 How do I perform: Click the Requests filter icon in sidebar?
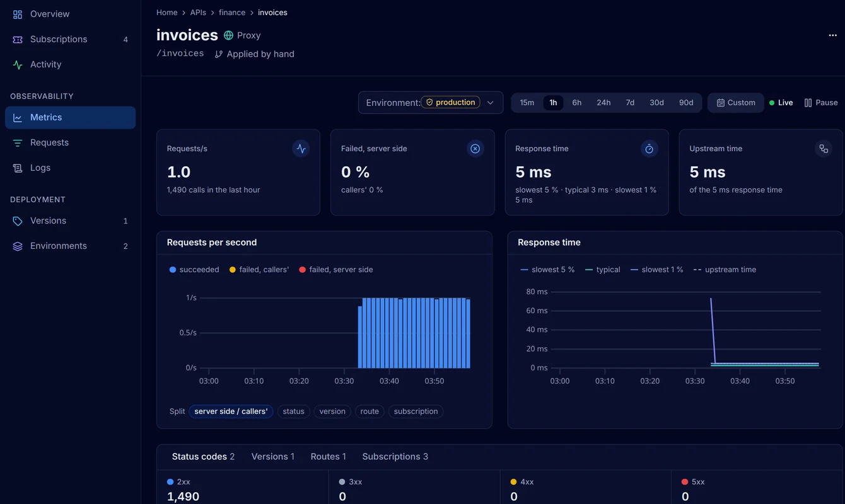[18, 142]
